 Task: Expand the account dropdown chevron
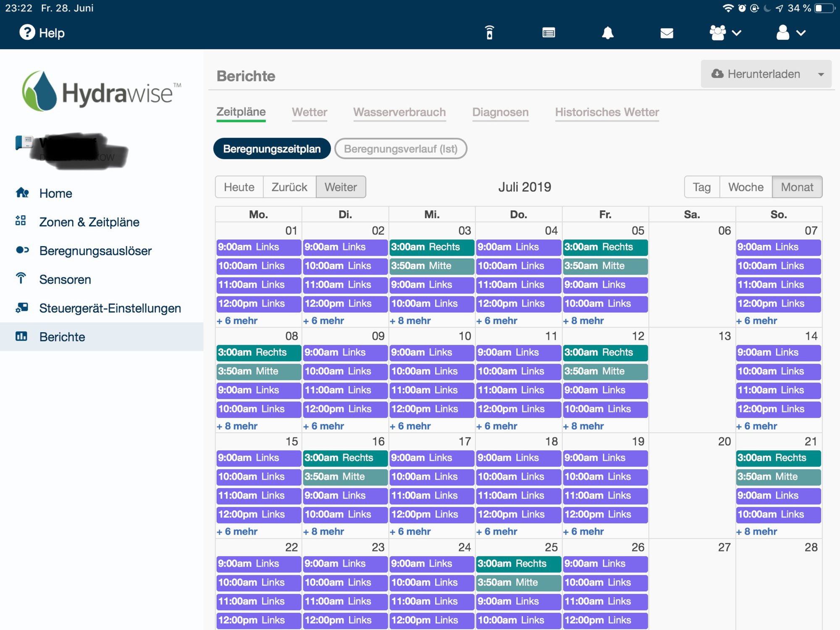(x=801, y=33)
